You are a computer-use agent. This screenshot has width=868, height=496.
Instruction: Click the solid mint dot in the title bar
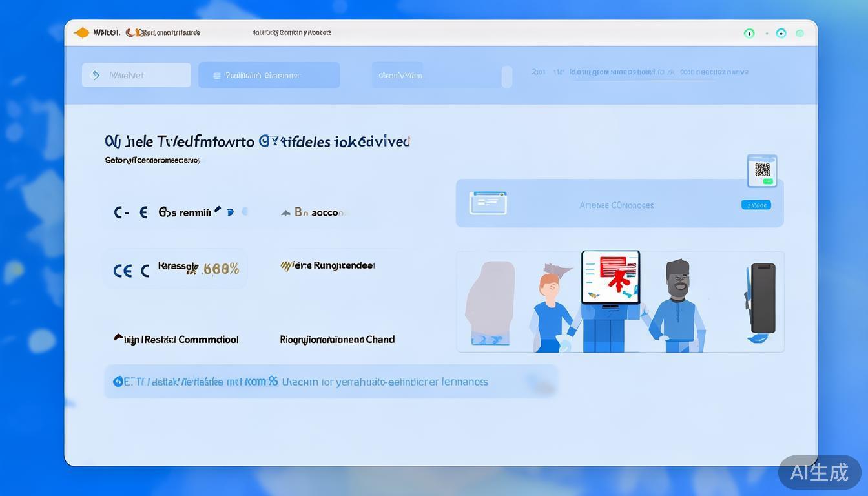[x=800, y=34]
